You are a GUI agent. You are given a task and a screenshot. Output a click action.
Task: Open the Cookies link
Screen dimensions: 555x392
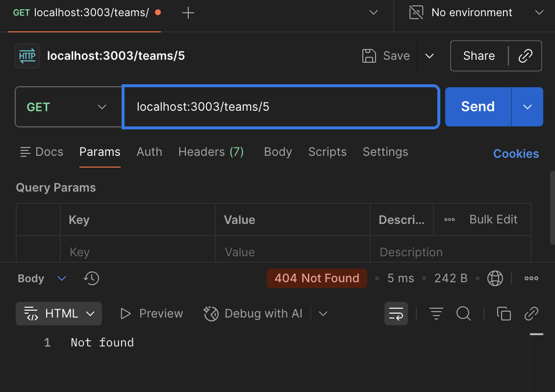516,154
